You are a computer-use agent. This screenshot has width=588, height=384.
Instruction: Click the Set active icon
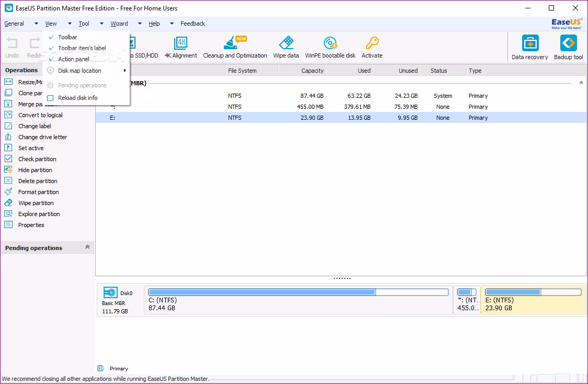8,148
